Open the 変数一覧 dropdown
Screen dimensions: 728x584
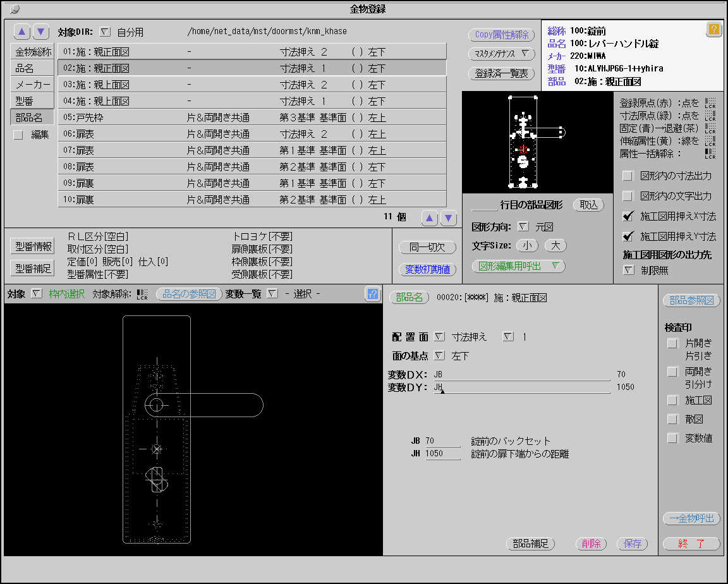pos(272,294)
